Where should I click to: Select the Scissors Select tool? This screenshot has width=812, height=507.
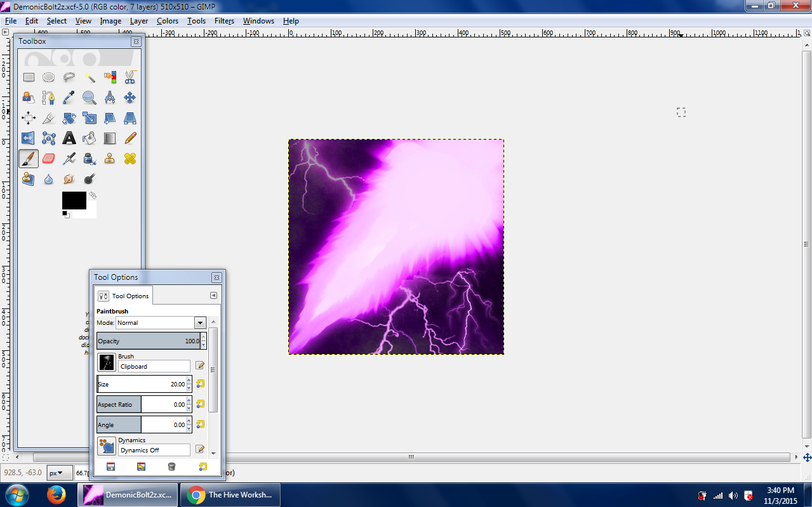pyautogui.click(x=130, y=77)
